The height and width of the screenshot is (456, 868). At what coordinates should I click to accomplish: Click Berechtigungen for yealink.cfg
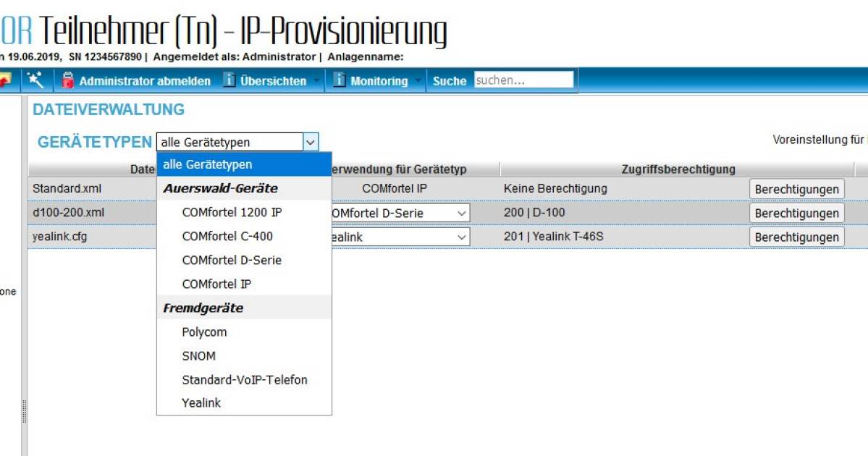coord(797,237)
